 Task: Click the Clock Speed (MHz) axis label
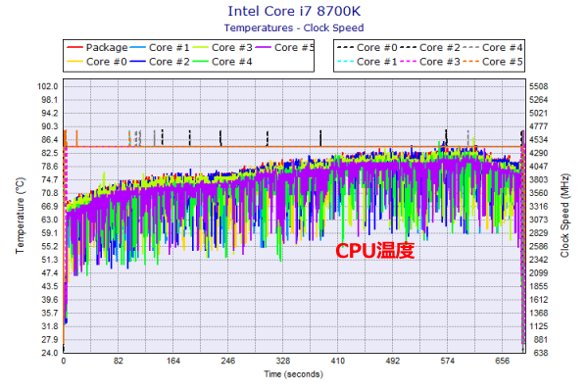[564, 216]
